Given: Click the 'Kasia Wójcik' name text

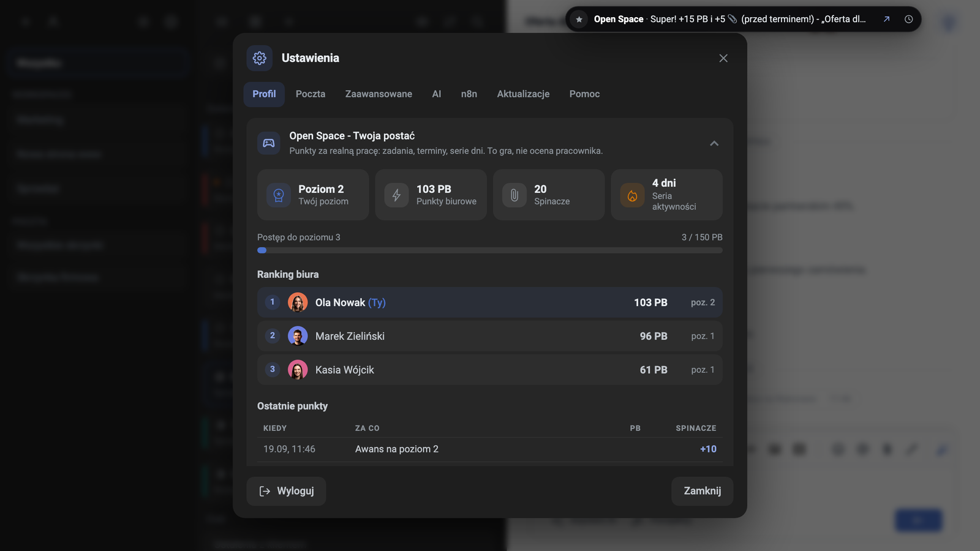Looking at the screenshot, I should (x=344, y=370).
